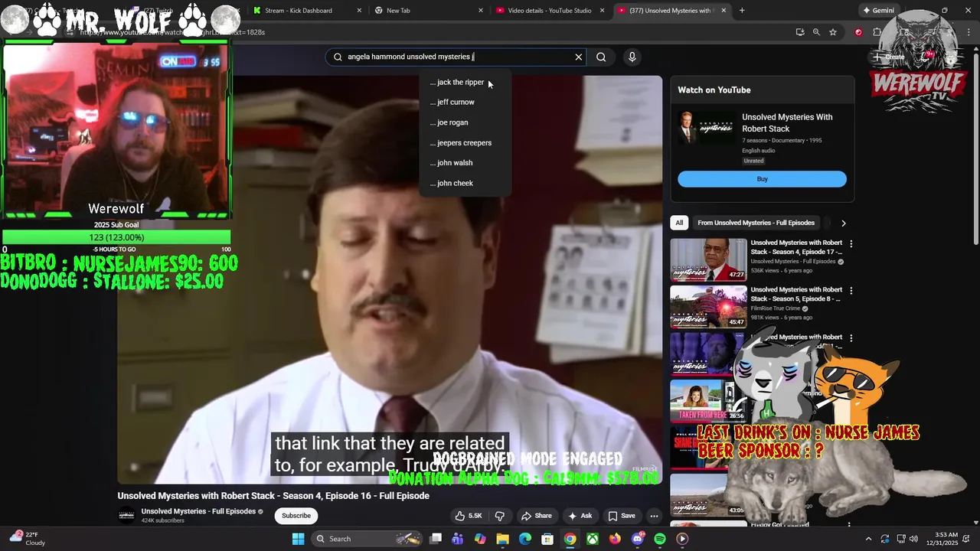Screen dimensions: 980x551
Task: Open the Windows Start menu
Action: click(298, 539)
